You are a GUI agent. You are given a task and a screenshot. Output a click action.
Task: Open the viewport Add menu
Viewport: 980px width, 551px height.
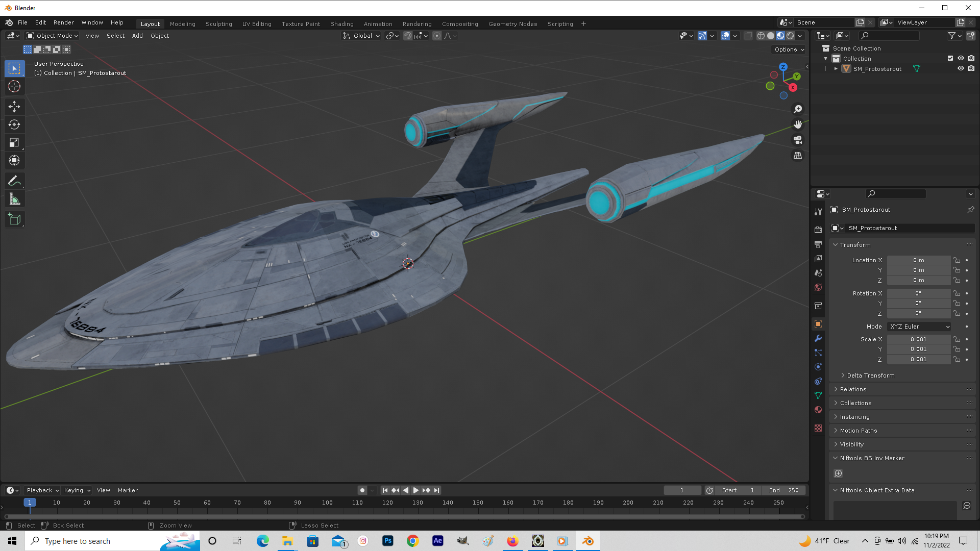(137, 36)
